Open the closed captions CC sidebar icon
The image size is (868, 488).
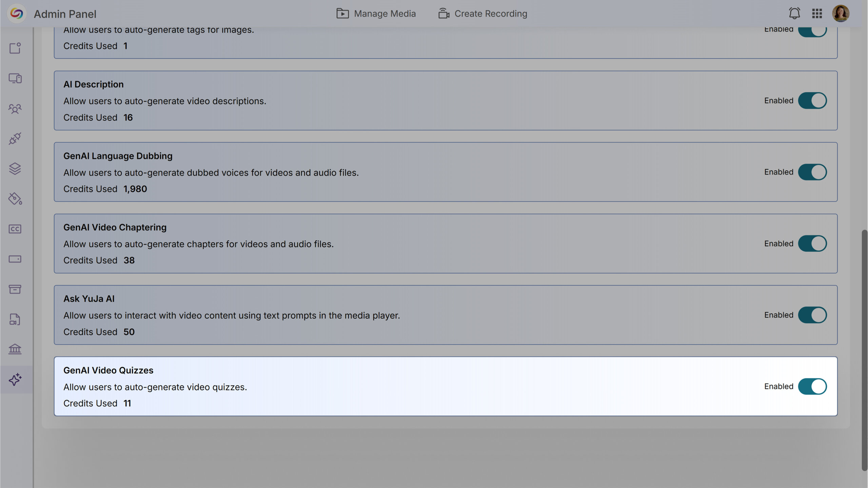[15, 229]
